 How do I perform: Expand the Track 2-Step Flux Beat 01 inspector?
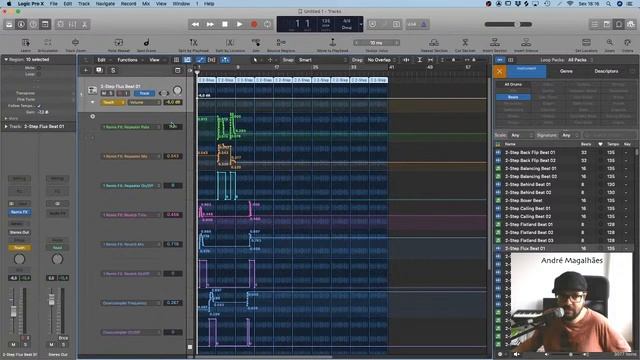click(x=6, y=127)
